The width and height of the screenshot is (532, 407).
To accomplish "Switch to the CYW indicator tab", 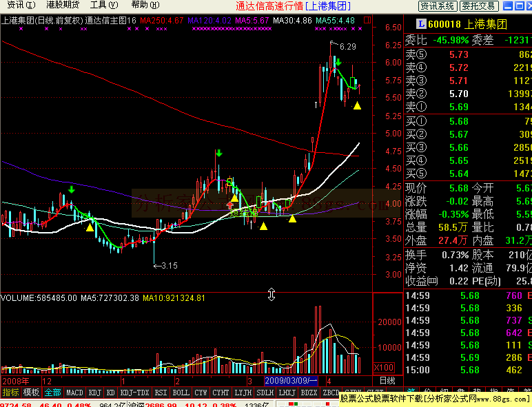I will pos(201,393).
